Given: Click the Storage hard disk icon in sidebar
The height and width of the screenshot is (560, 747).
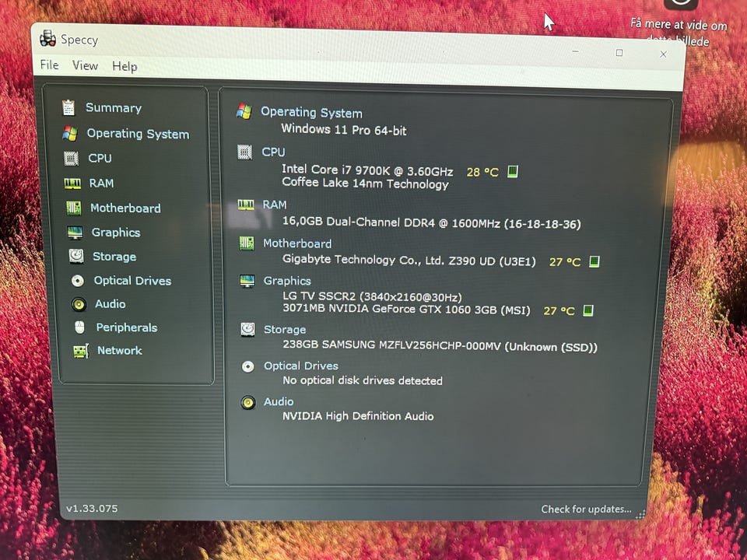Looking at the screenshot, I should pos(76,256).
